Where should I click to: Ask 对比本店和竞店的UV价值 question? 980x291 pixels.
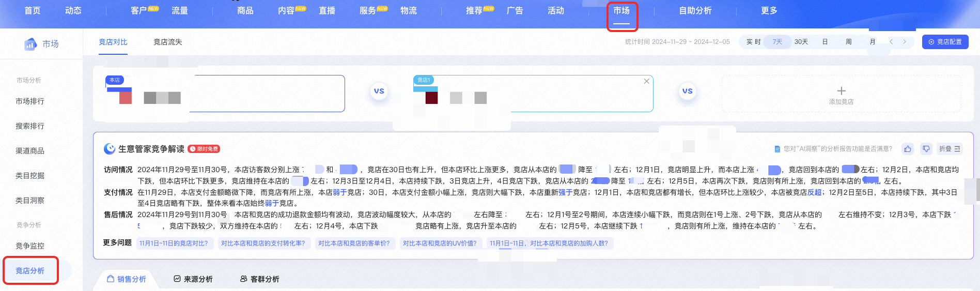tap(440, 243)
